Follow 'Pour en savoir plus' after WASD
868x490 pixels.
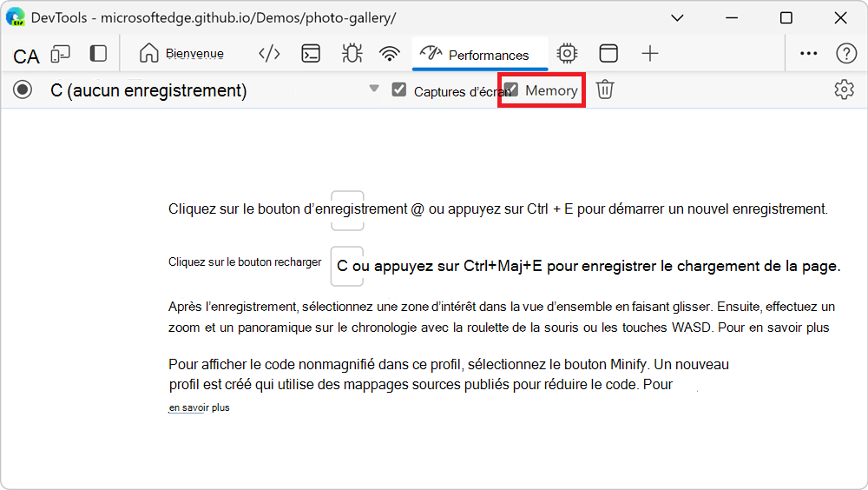[773, 328]
